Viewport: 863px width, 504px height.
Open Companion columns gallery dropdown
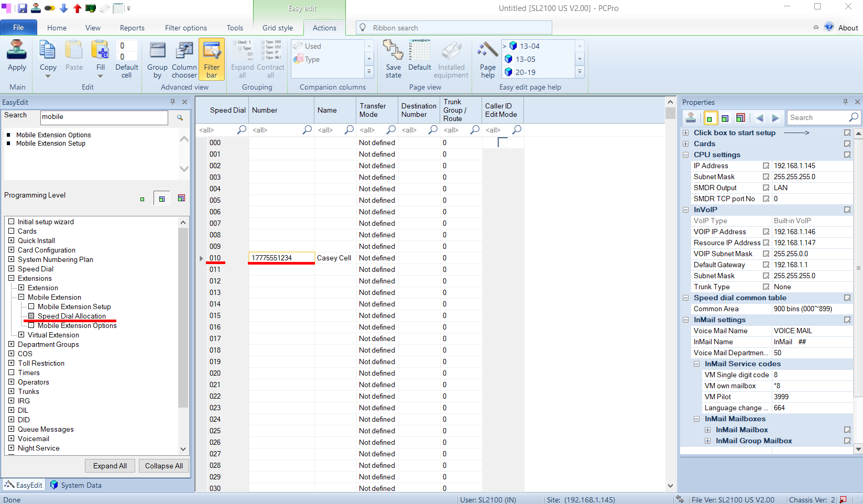click(369, 72)
